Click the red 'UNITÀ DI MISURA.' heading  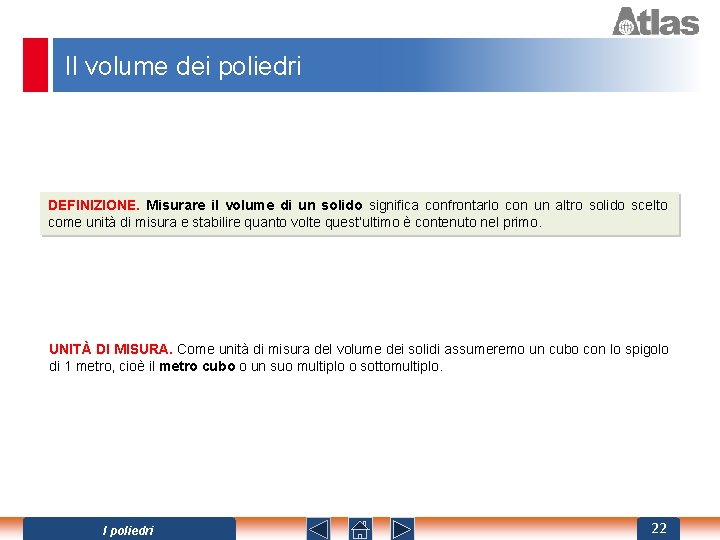111,349
